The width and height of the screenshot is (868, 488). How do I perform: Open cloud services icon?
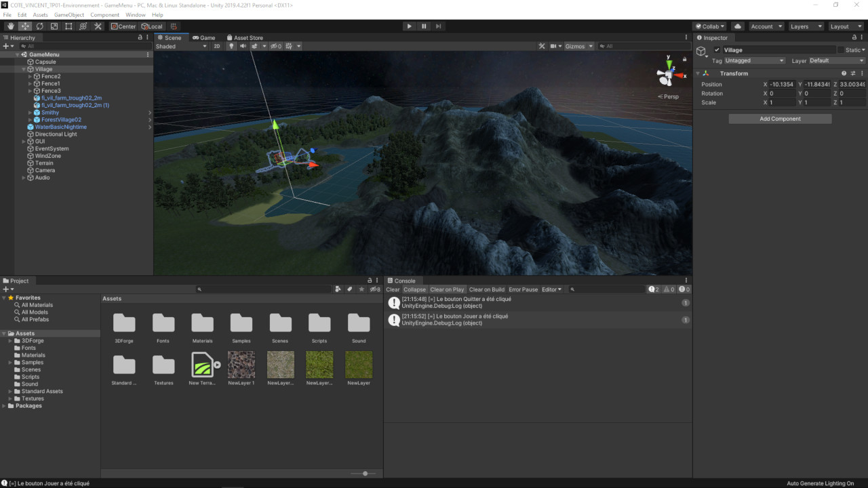point(738,26)
